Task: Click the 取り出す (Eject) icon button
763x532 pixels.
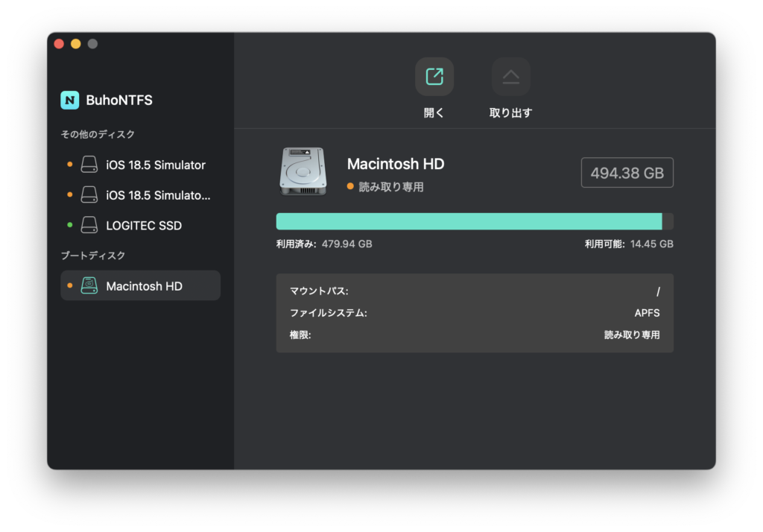Action: 510,77
